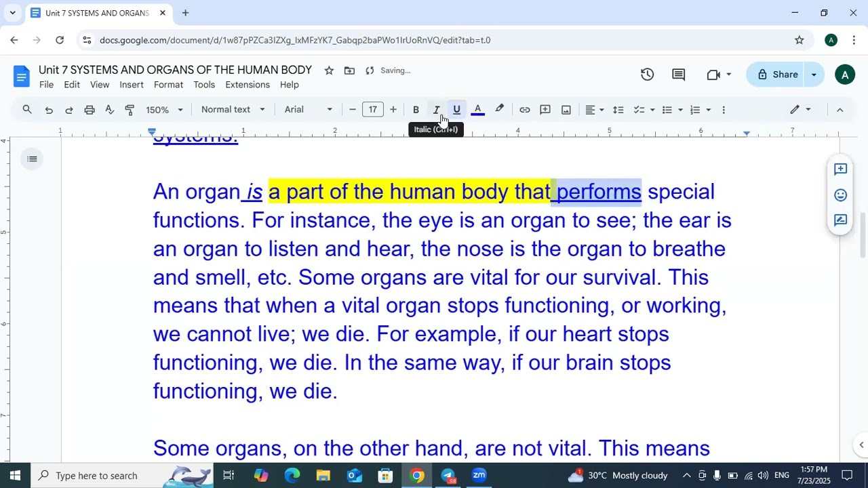Hide the menus with the collapse arrow

tap(840, 110)
